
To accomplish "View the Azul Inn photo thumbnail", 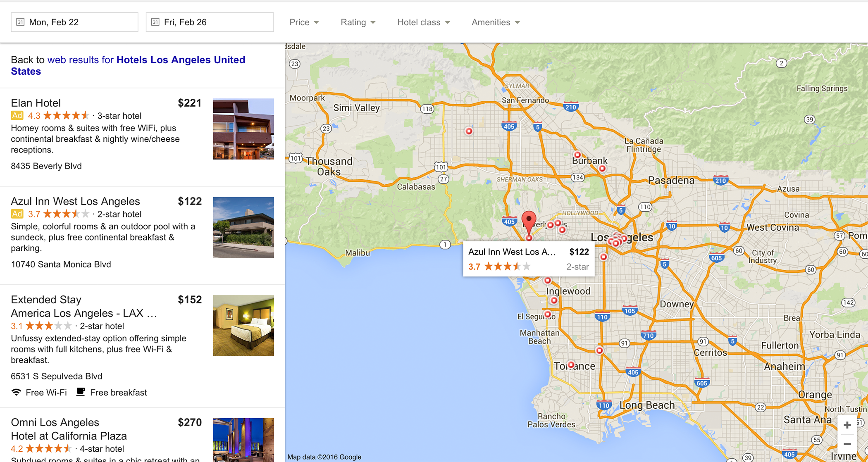I will click(243, 227).
